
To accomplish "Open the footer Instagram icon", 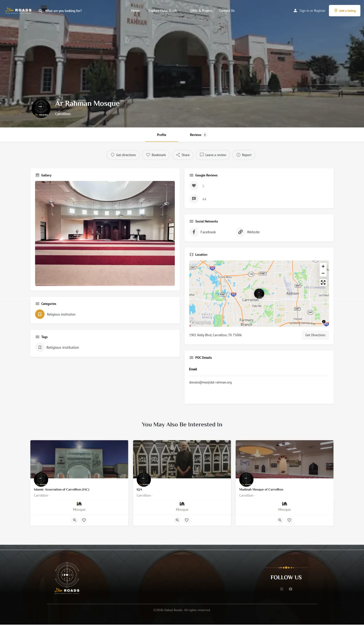I will [282, 589].
